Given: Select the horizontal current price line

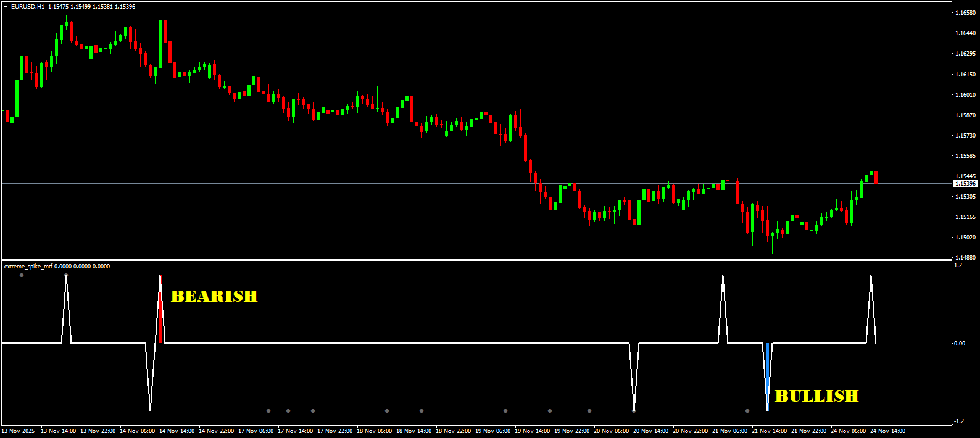Looking at the screenshot, I should point(432,183).
